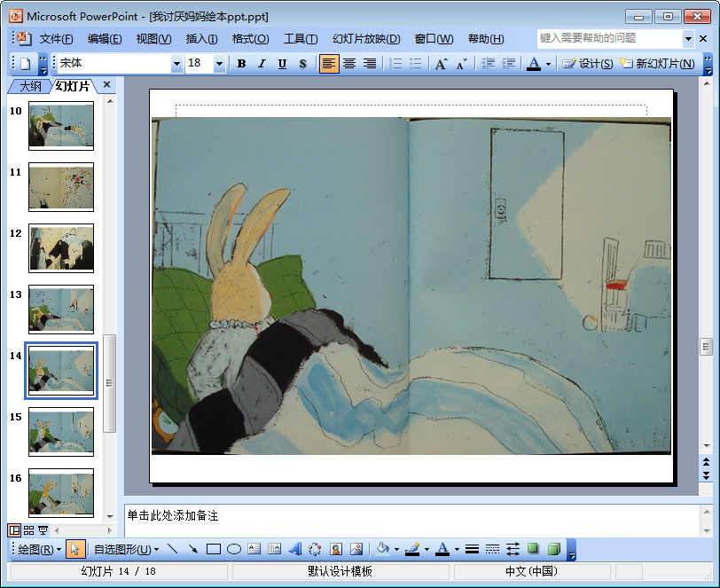Select the Rectangle drawing tool
The height and width of the screenshot is (588, 720).
tap(214, 549)
